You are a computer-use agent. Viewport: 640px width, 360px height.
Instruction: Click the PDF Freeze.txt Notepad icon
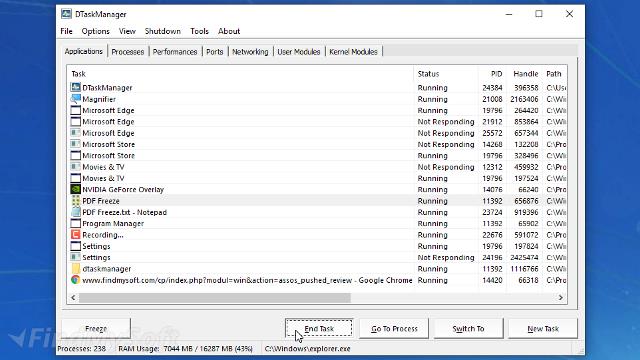76,212
